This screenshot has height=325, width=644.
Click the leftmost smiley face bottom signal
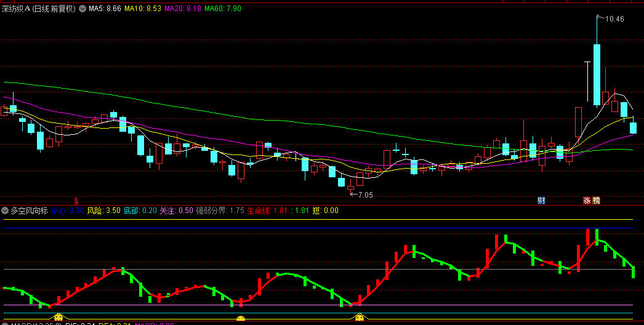coord(58,317)
